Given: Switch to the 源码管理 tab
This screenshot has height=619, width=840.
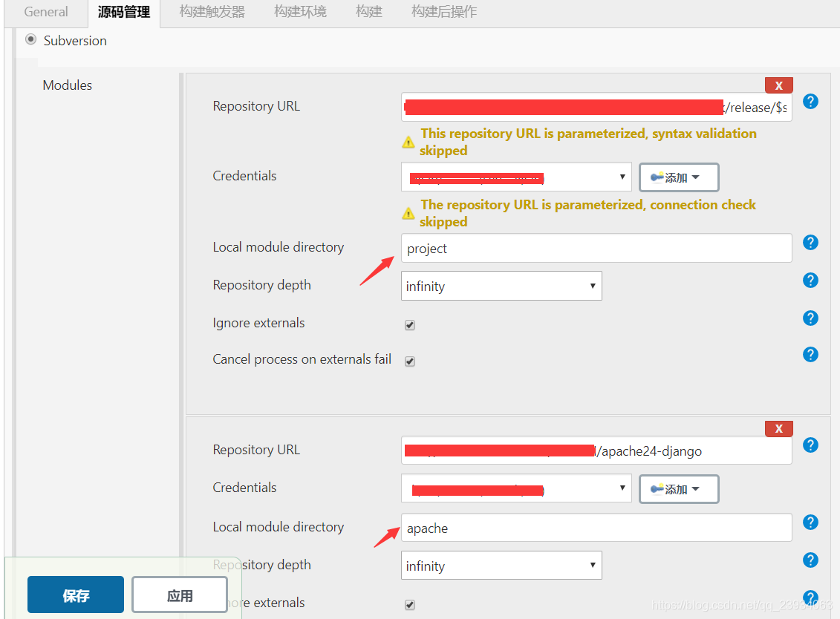Looking at the screenshot, I should (124, 13).
